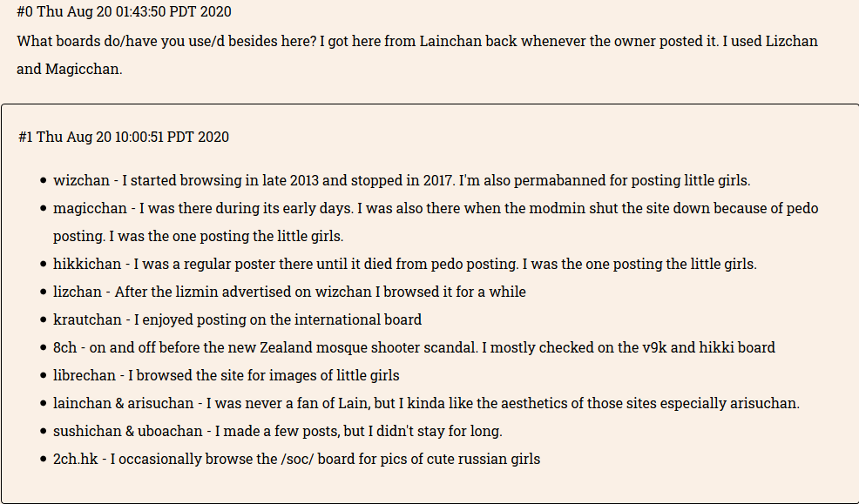Viewport: 859px width, 504px height.
Task: Click the "2ch.hk" list entry
Action: tap(75, 459)
